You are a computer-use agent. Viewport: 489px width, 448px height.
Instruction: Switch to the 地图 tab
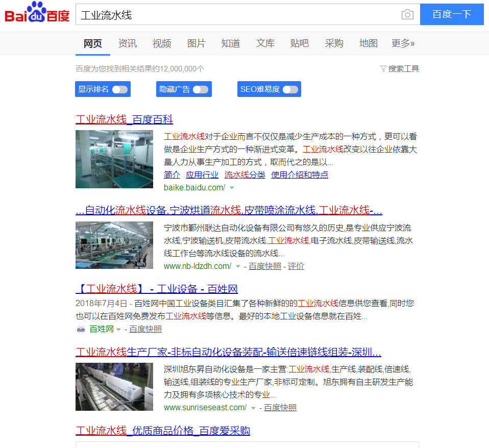point(369,43)
